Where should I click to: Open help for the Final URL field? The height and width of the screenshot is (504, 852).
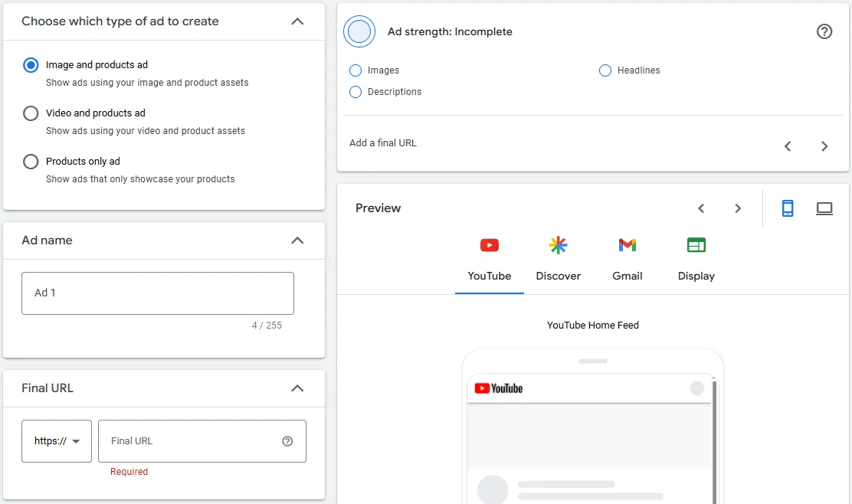tap(287, 441)
